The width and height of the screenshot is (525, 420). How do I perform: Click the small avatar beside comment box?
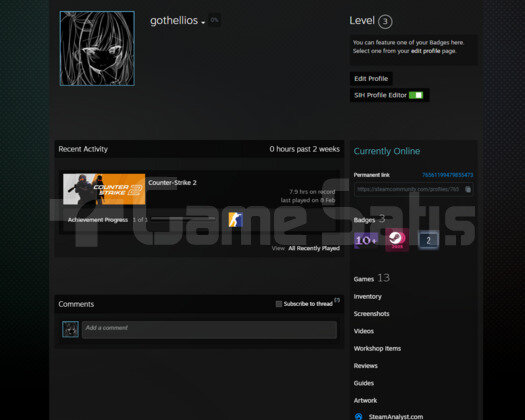click(70, 329)
